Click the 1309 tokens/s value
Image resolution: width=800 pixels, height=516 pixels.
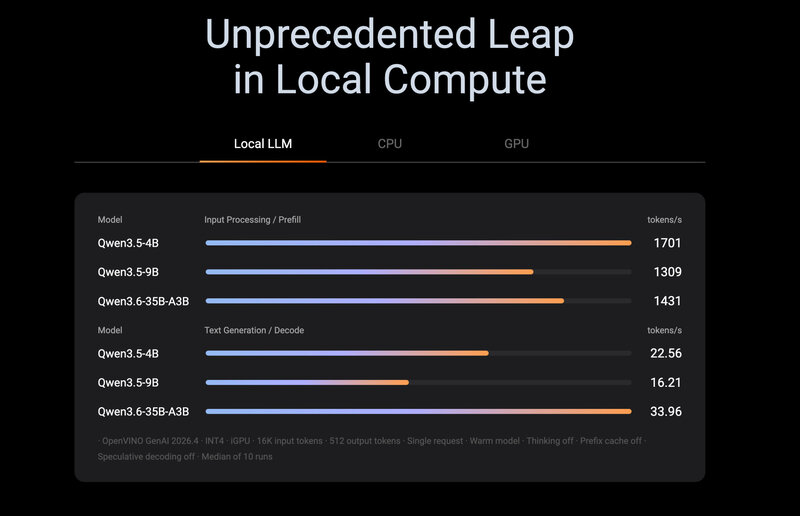pyautogui.click(x=667, y=272)
